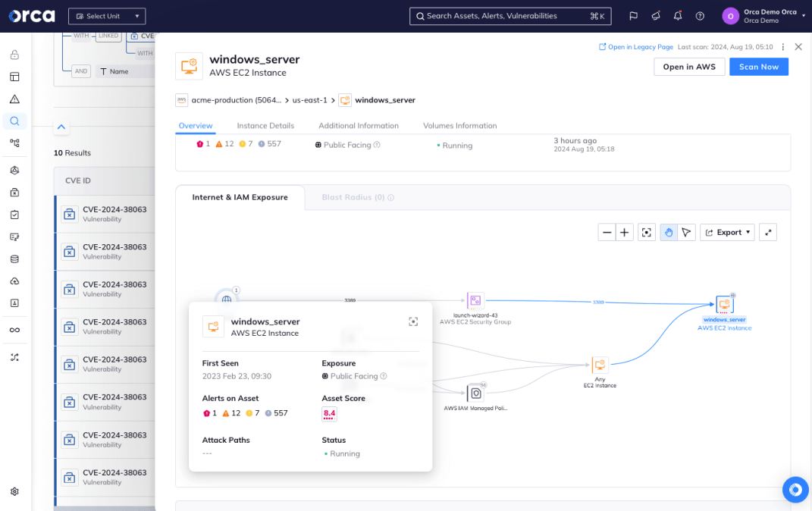Fit graph to screen with center icon
This screenshot has width=812, height=511.
pos(647,233)
